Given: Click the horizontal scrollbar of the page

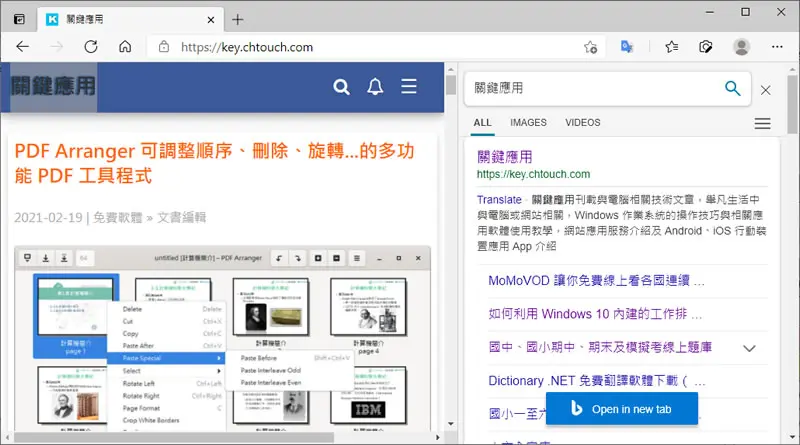Looking at the screenshot, I should point(173,437).
